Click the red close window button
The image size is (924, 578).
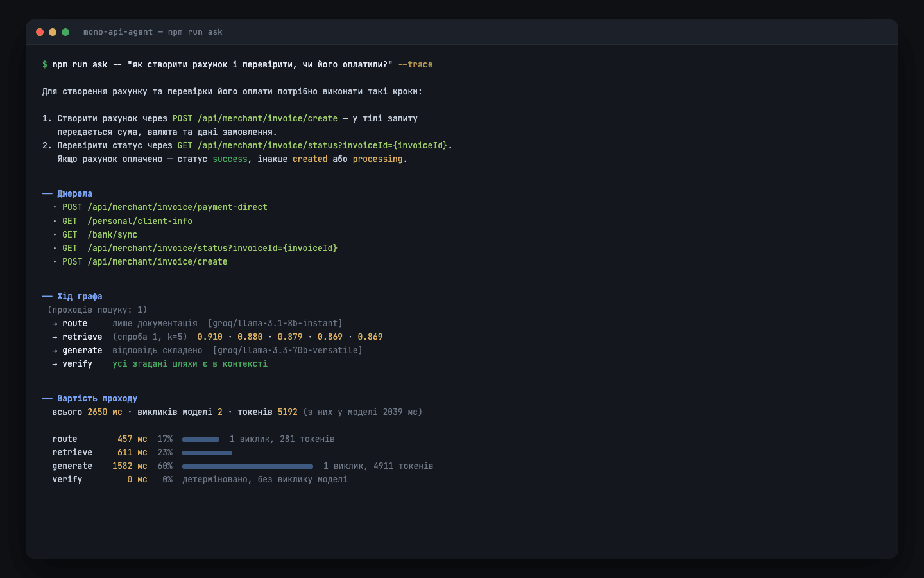coord(40,32)
